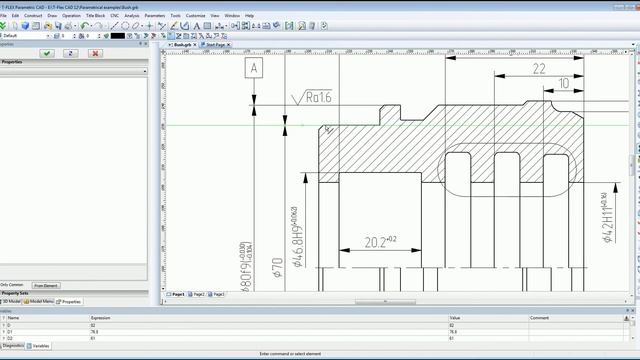Save document with floppy disk icon

tap(58, 26)
